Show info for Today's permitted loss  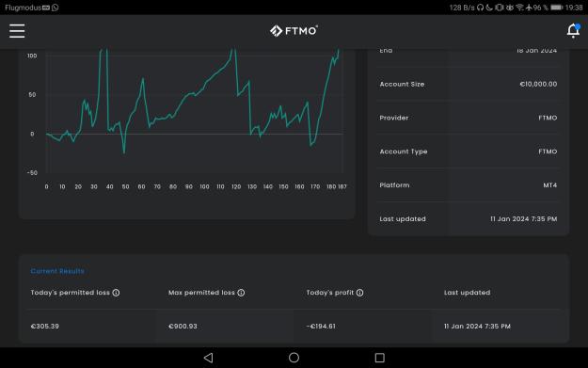116,293
